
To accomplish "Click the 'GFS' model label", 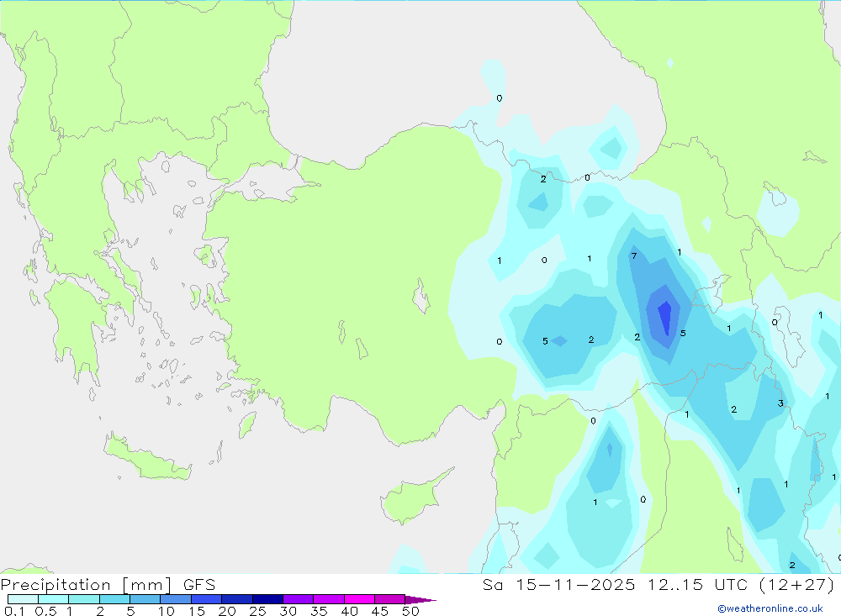I will 199,584.
